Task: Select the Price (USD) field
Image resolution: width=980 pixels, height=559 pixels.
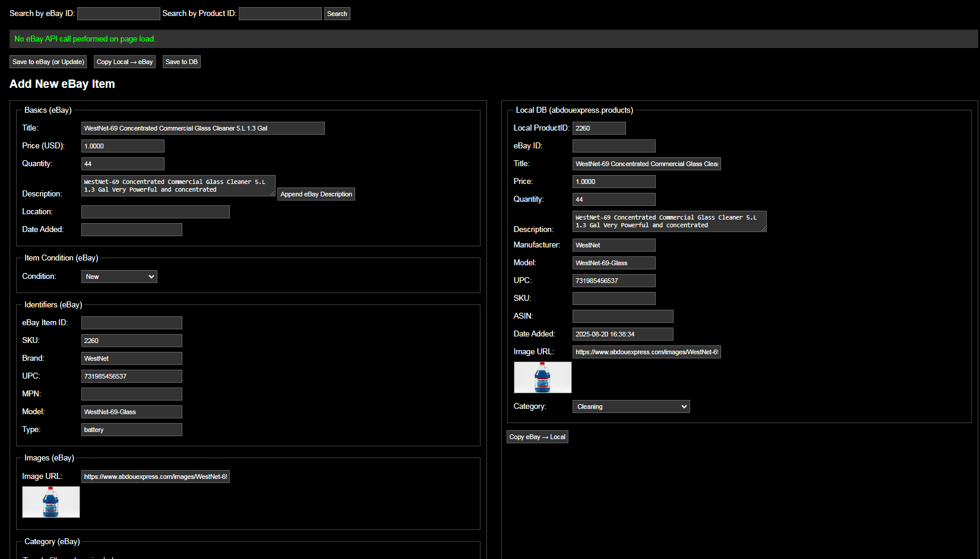Action: (122, 146)
